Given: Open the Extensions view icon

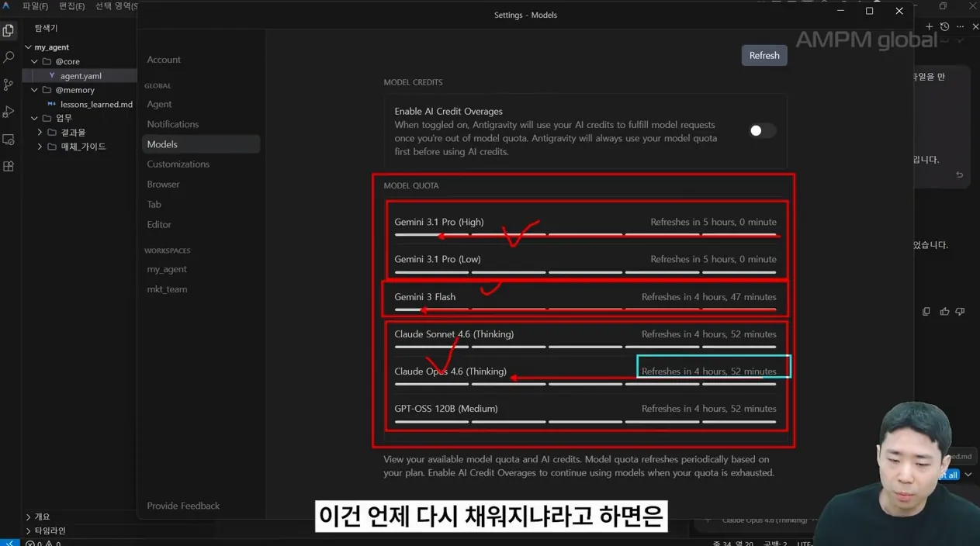Looking at the screenshot, I should point(9,166).
